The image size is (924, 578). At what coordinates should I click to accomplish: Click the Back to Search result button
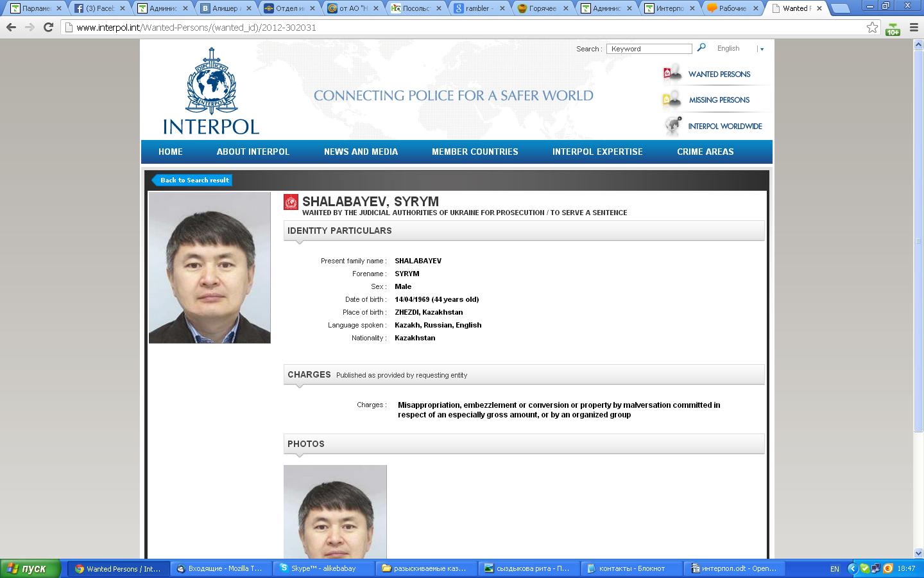pyautogui.click(x=193, y=180)
